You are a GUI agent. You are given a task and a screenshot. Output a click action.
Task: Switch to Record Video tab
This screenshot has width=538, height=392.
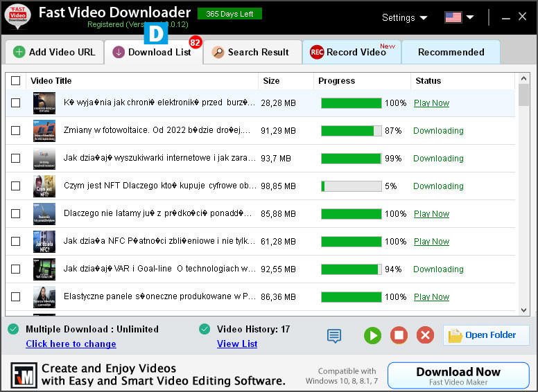[352, 52]
